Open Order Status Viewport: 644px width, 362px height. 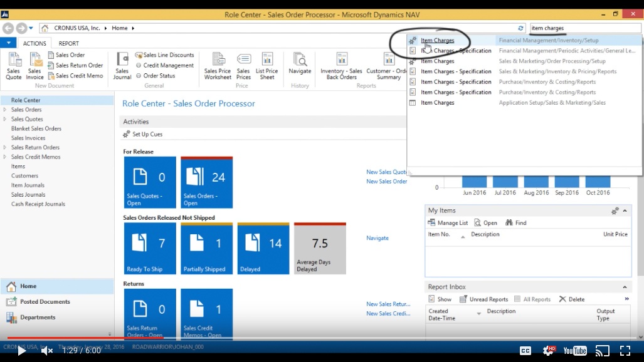[156, 76]
